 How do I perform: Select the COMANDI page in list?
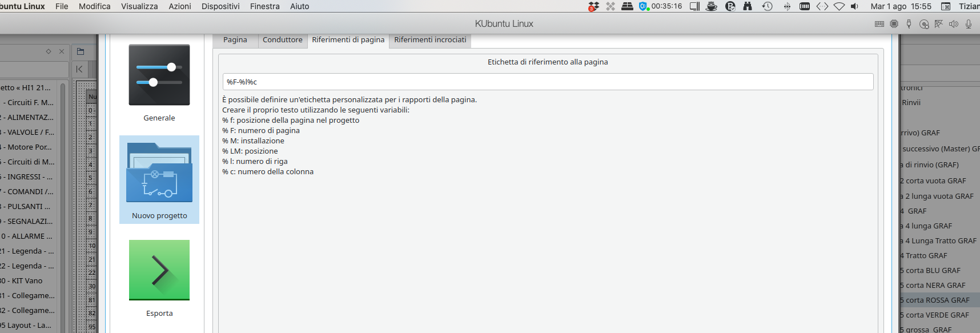pos(27,191)
